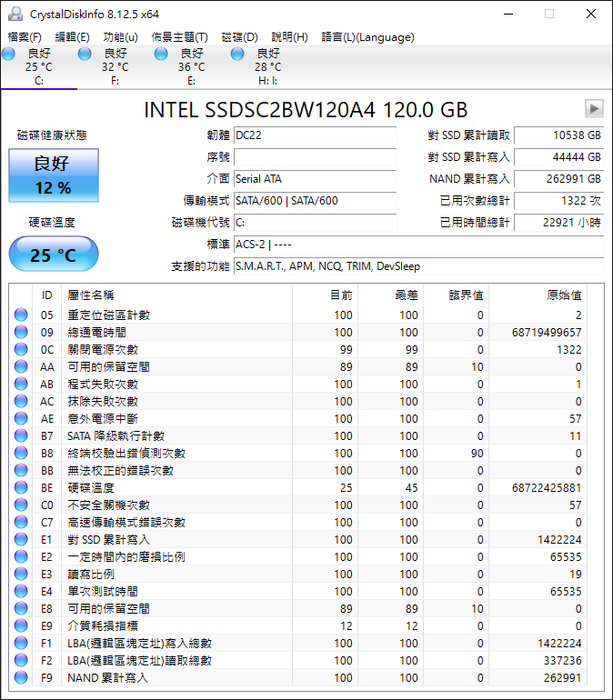Click the raw value 68722425881
This screenshot has width=613, height=700.
click(547, 487)
